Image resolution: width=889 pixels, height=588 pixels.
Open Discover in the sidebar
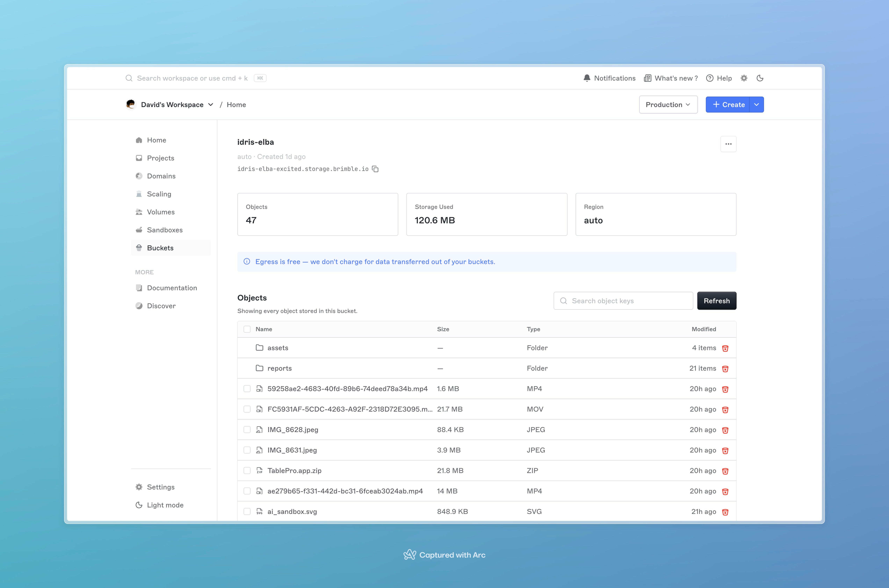[171, 306]
